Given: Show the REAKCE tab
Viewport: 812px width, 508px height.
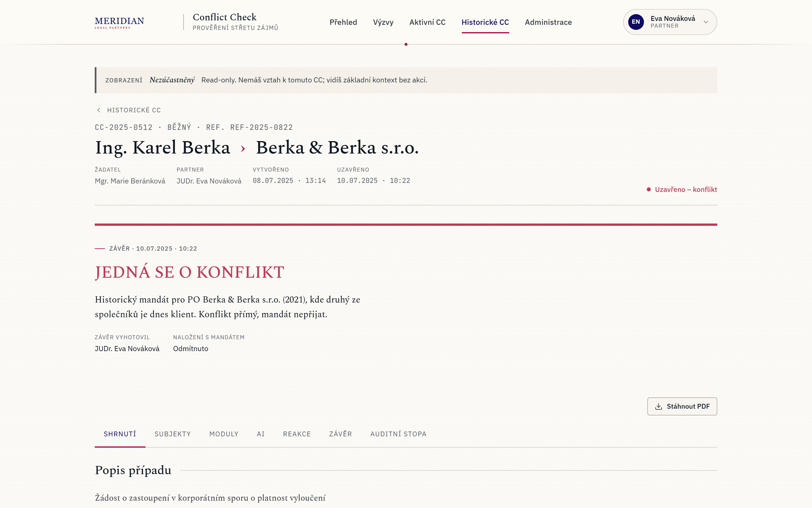Looking at the screenshot, I should 297,434.
